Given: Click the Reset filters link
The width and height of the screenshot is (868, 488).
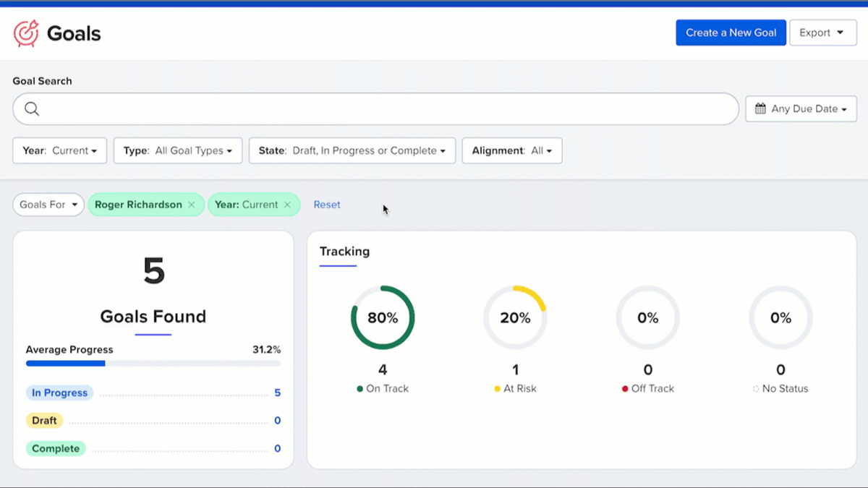Looking at the screenshot, I should 327,205.
